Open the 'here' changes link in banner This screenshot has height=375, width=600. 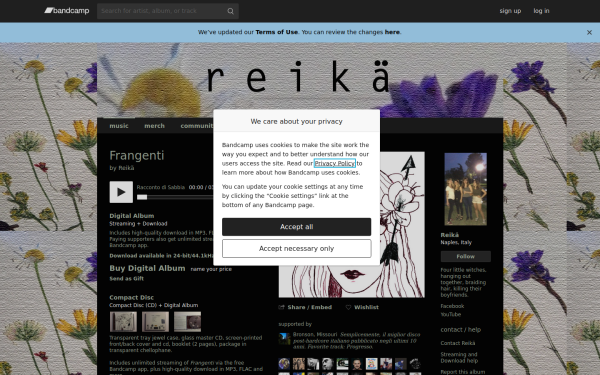[392, 32]
